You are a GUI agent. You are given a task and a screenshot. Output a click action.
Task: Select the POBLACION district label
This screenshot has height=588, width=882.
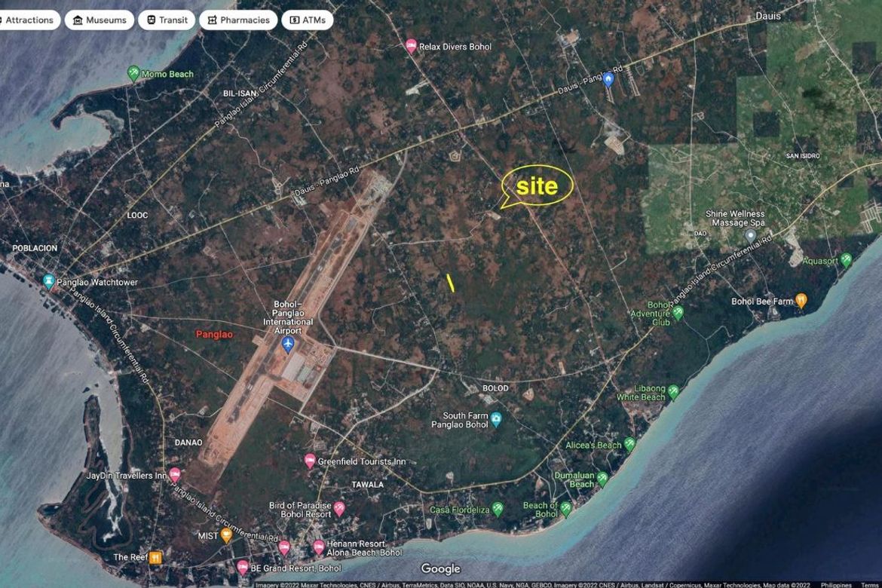click(35, 247)
